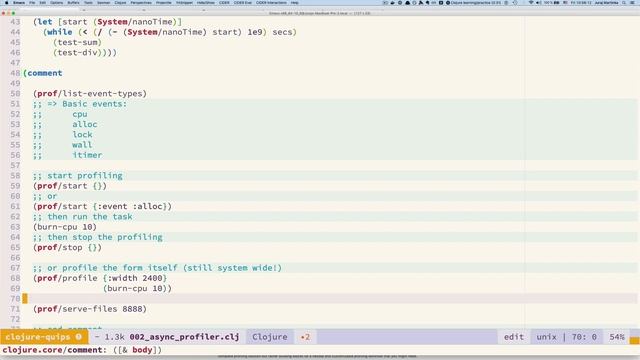Screen dimensions: 640x360
Task: Click on (prof/stop {}) expression
Action: tap(67, 247)
